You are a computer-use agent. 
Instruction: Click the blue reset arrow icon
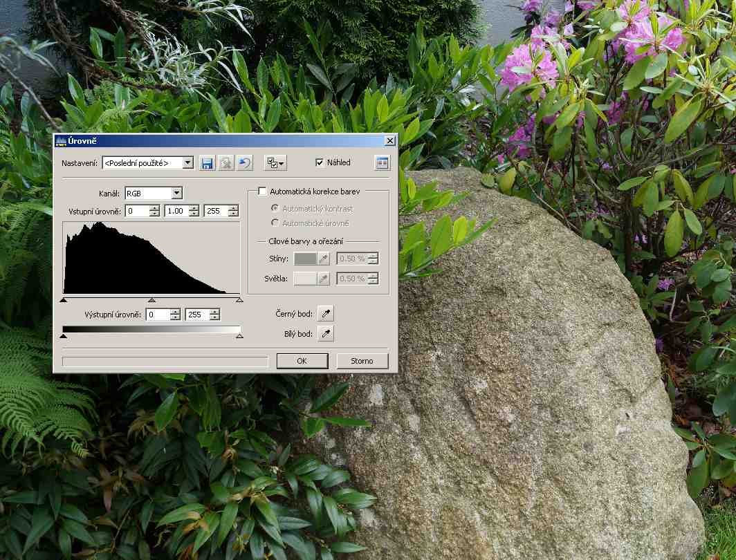point(244,163)
